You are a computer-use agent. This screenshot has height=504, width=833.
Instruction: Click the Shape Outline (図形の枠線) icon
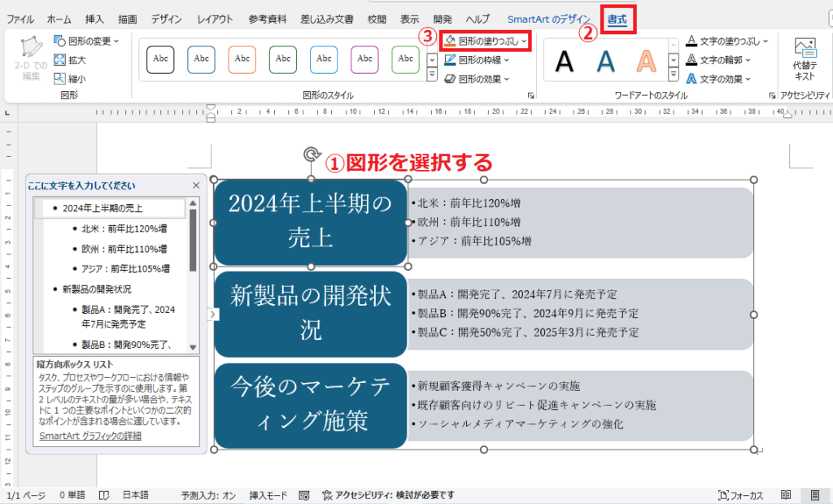coord(450,60)
